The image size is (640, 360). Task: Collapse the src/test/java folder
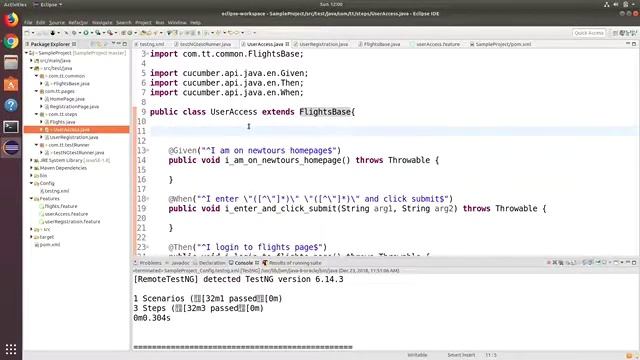point(31,68)
